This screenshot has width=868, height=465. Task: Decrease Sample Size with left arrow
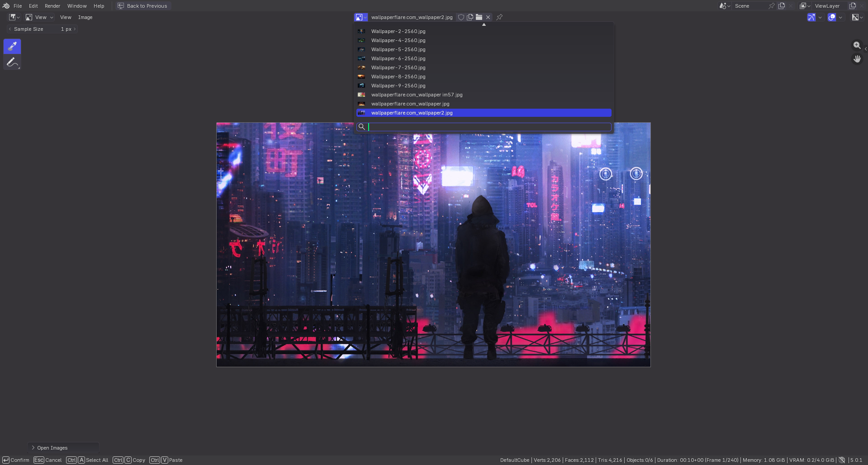coord(10,29)
